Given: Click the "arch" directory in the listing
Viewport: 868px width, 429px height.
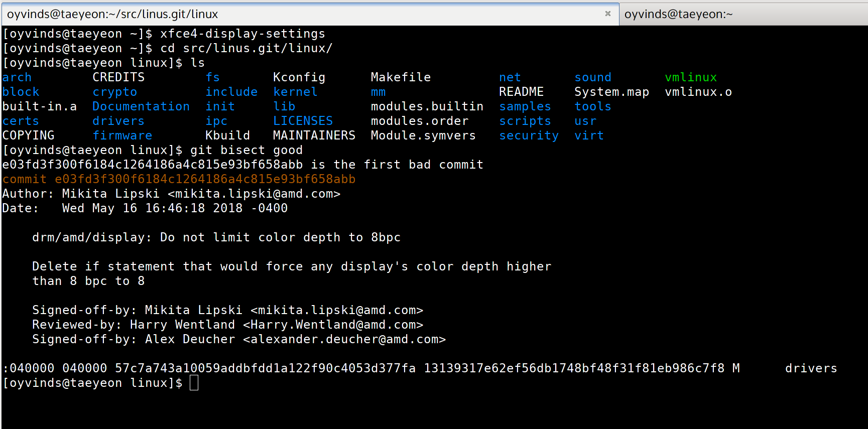Looking at the screenshot, I should click(17, 78).
